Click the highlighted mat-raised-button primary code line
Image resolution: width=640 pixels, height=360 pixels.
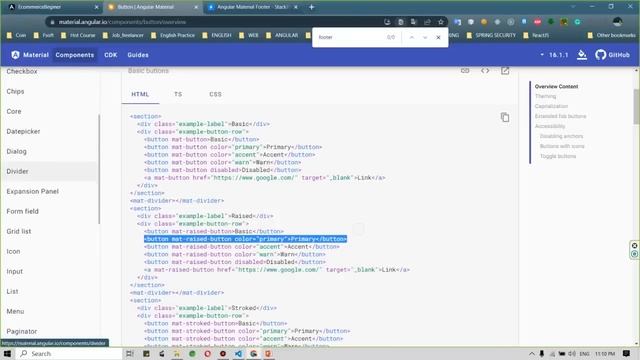tap(245, 239)
